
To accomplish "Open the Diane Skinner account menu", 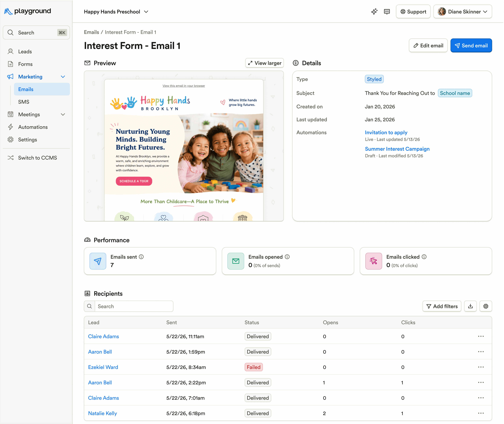I will coord(462,12).
